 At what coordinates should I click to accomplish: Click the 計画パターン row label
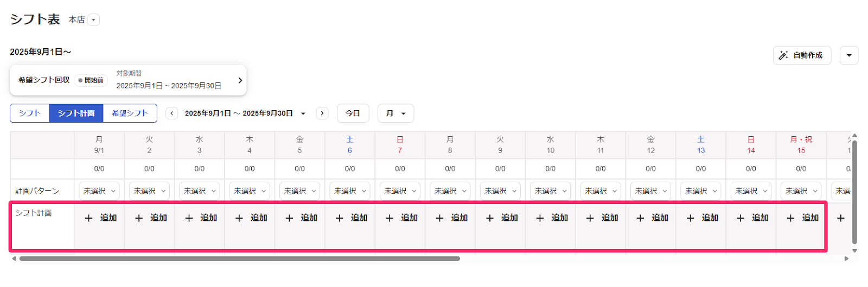pos(37,191)
